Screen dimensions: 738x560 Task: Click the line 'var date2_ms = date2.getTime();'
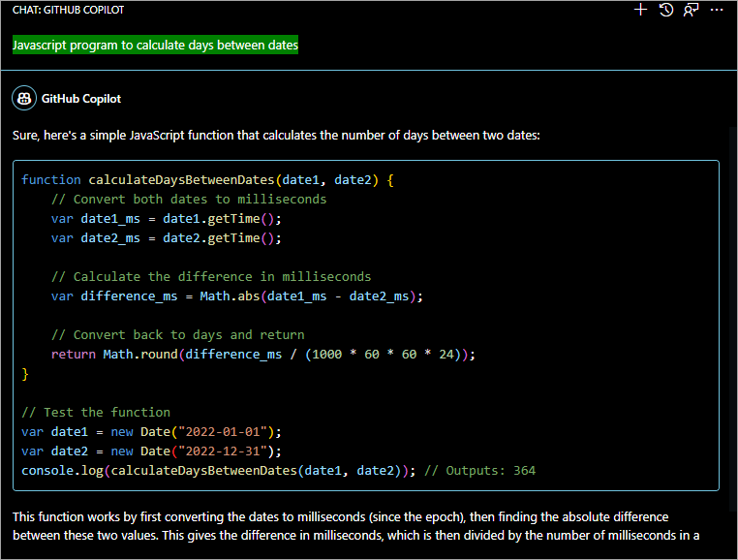[x=167, y=237]
